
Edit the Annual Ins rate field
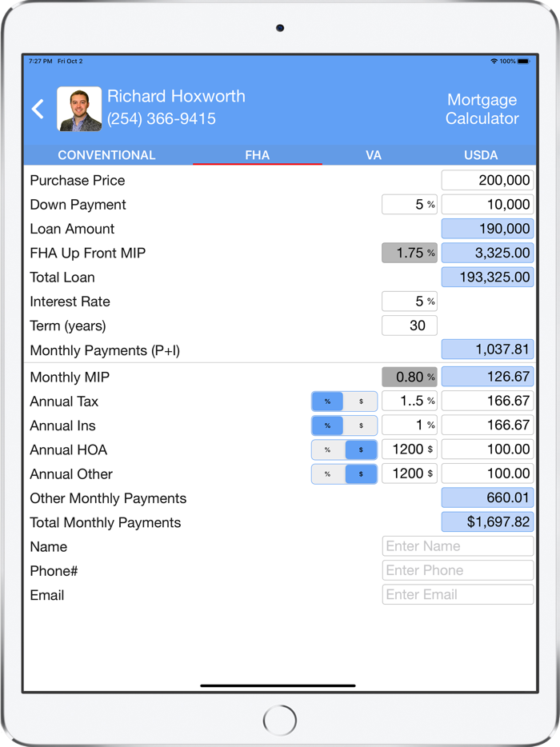tap(410, 425)
